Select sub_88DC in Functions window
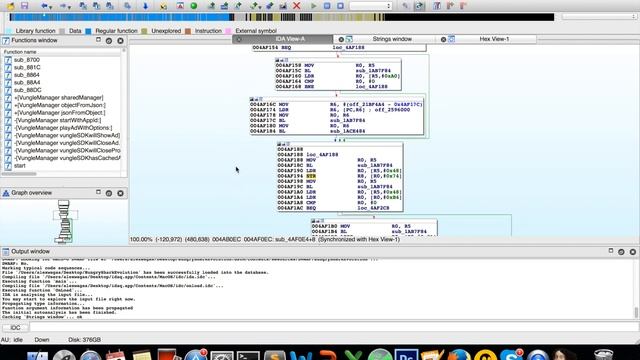Viewport: 640px width, 360px height. coord(27,90)
